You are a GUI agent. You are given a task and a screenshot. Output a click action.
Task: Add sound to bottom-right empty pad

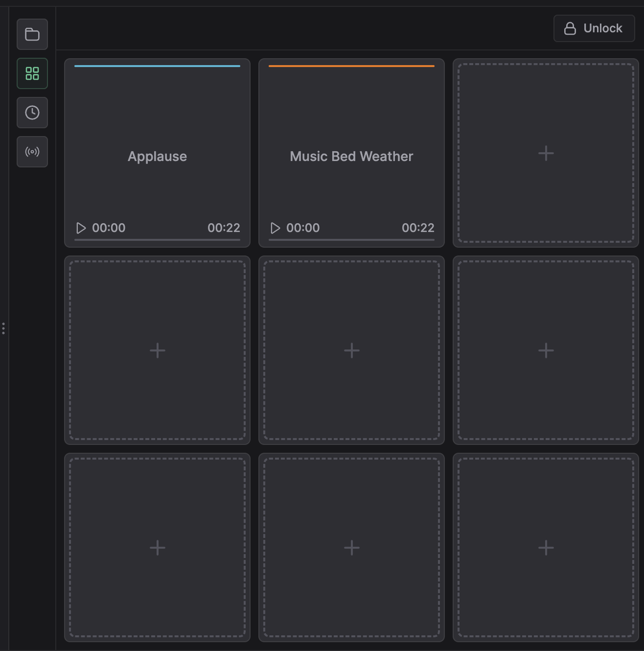[546, 547]
